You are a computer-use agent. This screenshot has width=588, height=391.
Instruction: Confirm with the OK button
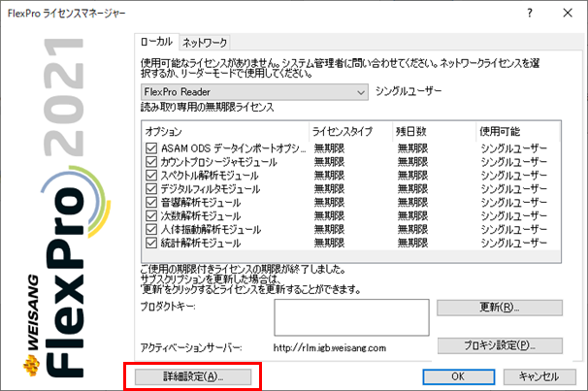pyautogui.click(x=458, y=376)
